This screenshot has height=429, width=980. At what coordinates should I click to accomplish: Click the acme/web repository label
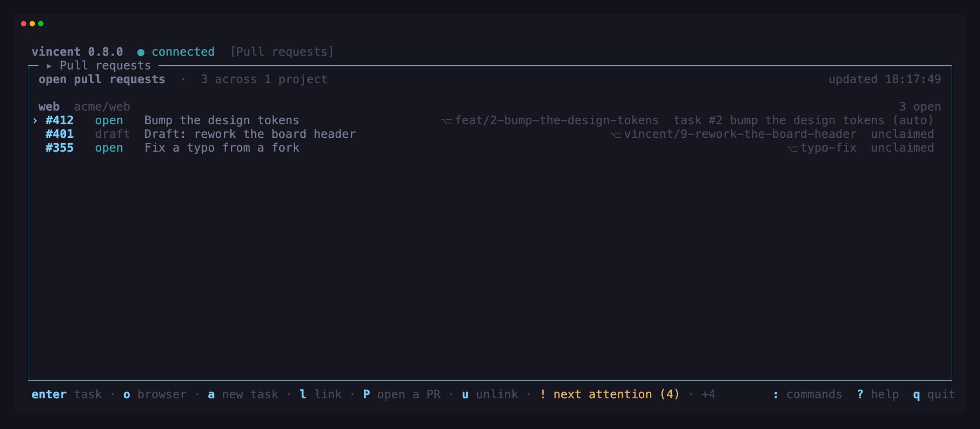pos(102,107)
